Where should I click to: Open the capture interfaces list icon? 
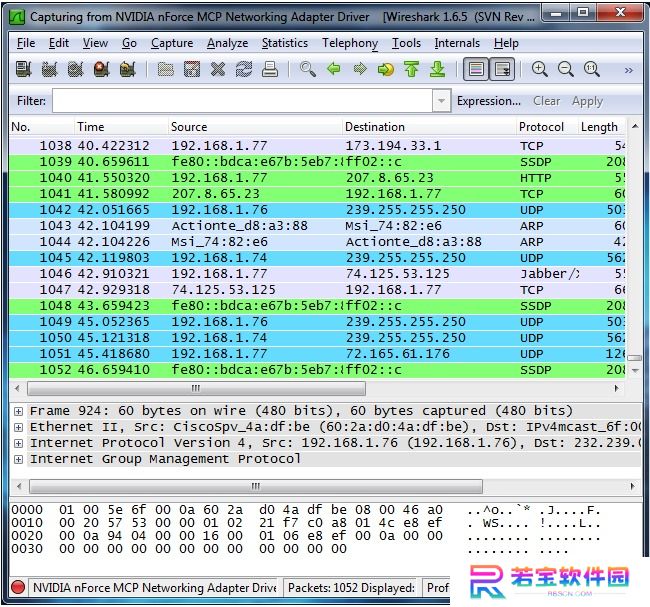tap(24, 69)
